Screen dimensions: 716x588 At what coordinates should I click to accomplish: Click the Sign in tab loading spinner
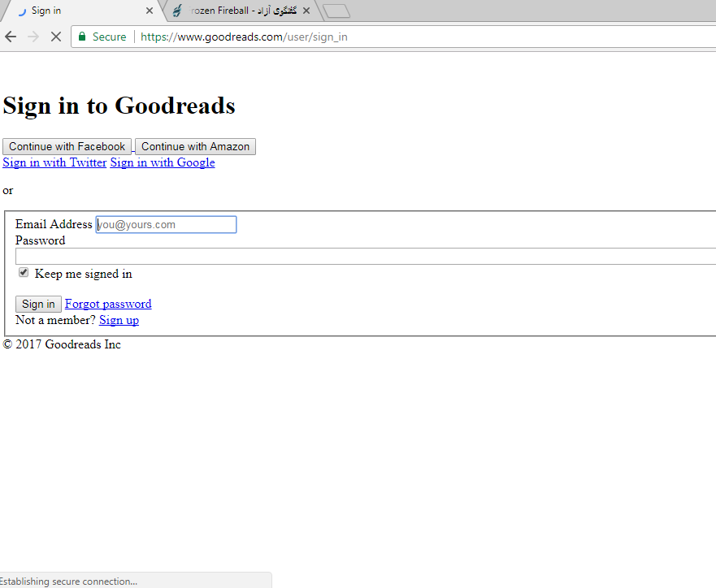23,11
